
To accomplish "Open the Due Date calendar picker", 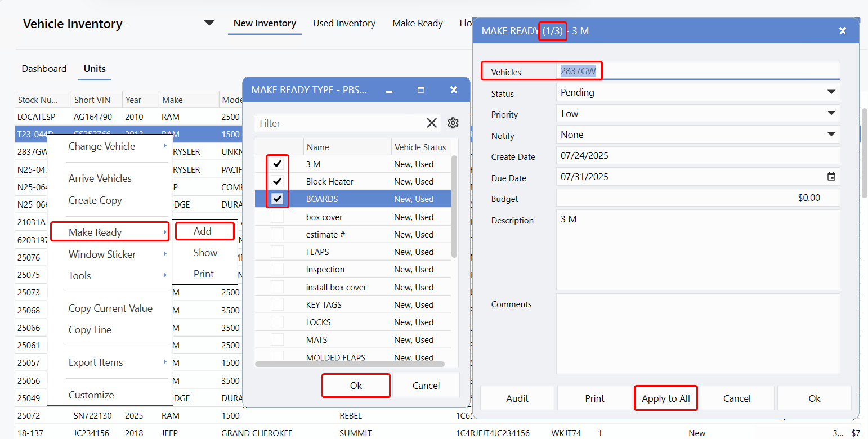I will (x=831, y=177).
